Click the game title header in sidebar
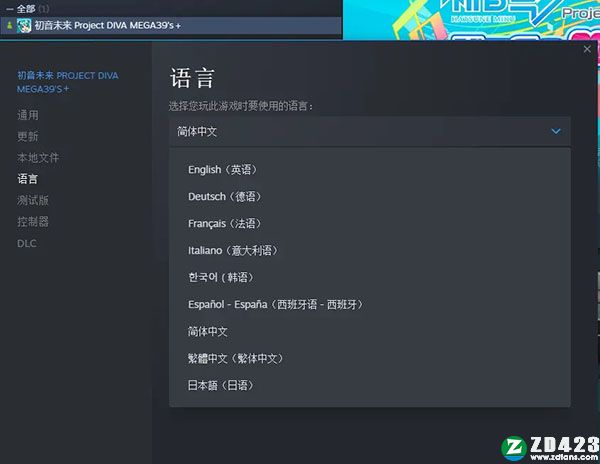 tap(68, 82)
